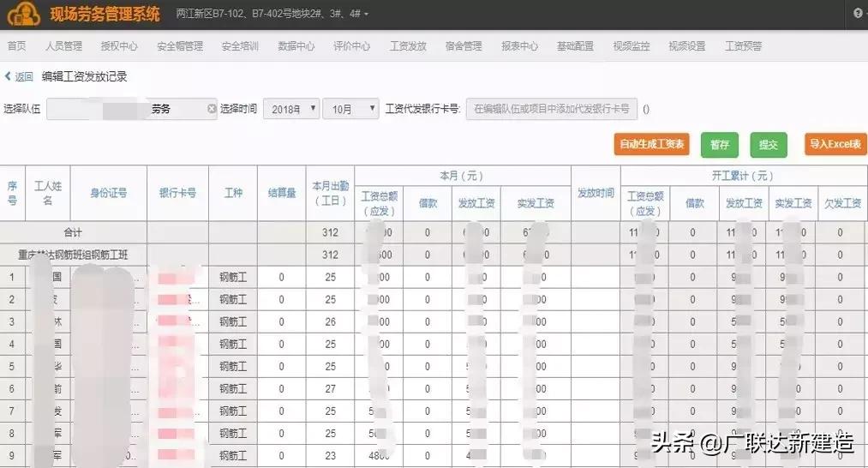Click 编辑工资发放记录 page heading
The image size is (868, 468).
click(x=84, y=76)
